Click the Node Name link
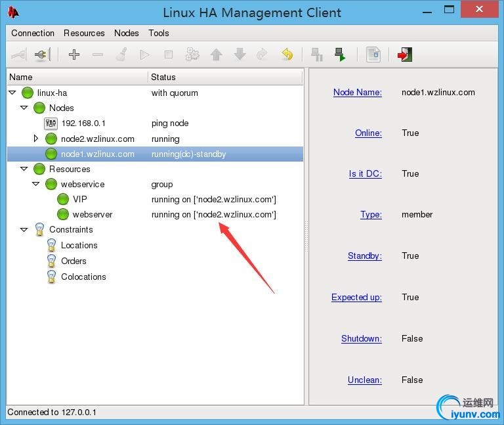The width and height of the screenshot is (504, 425). pyautogui.click(x=358, y=93)
